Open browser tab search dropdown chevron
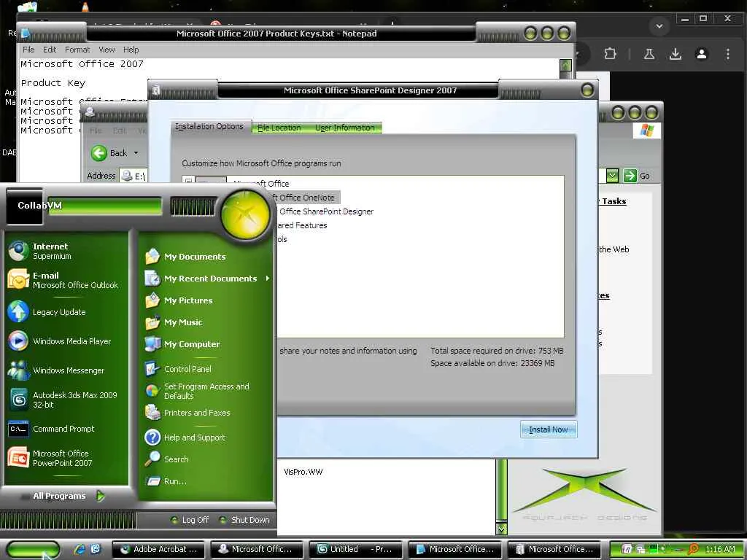Viewport: 747px width, 560px height. pos(659,26)
